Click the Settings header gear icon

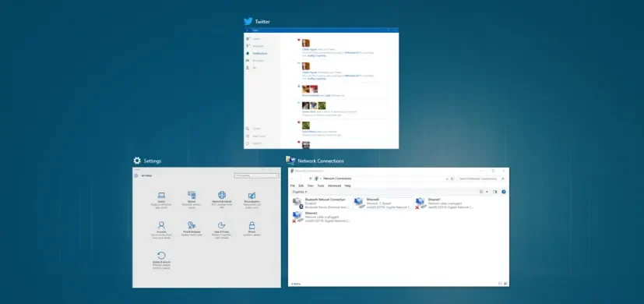click(136, 175)
